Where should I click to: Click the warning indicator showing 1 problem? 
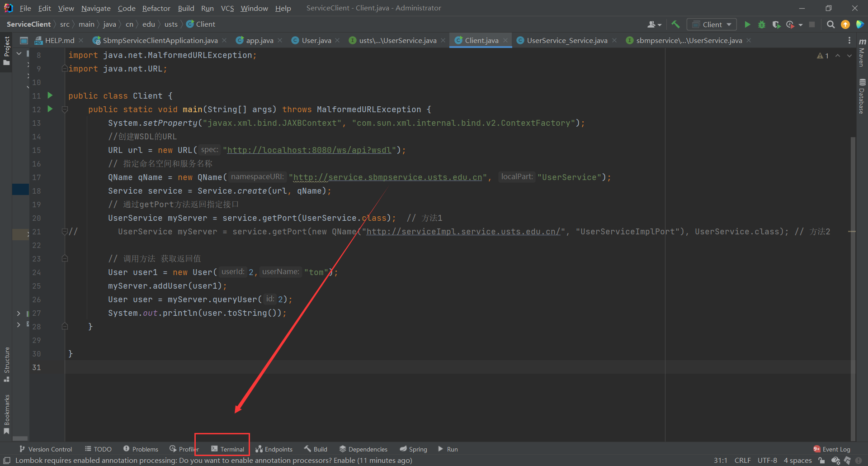coord(822,56)
